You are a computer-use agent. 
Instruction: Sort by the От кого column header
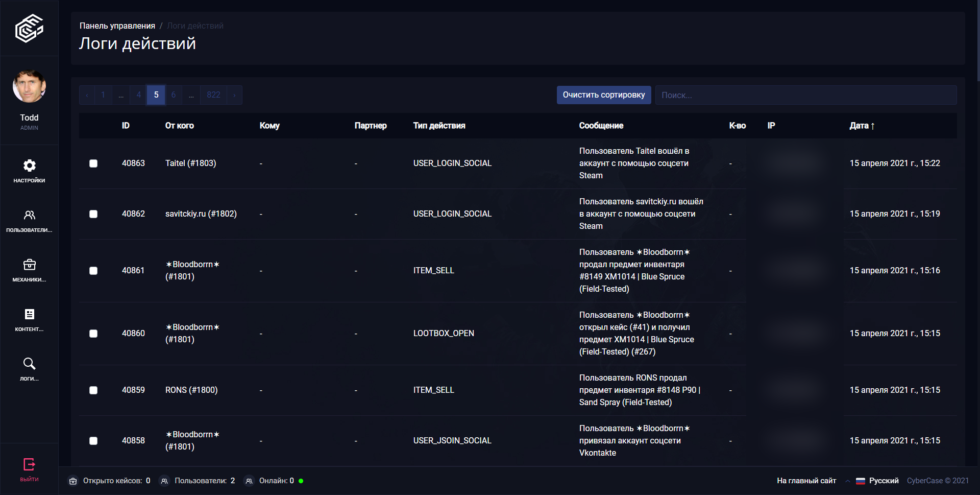(180, 126)
